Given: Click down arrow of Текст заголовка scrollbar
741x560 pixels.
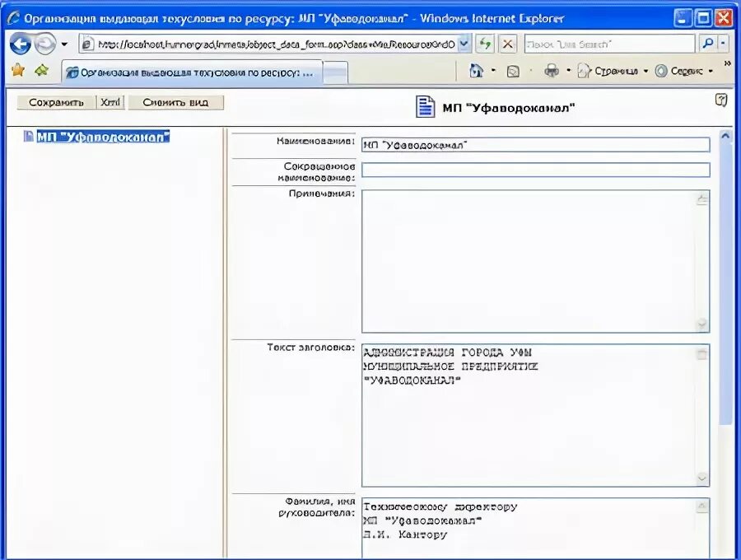Looking at the screenshot, I should coord(702,478).
